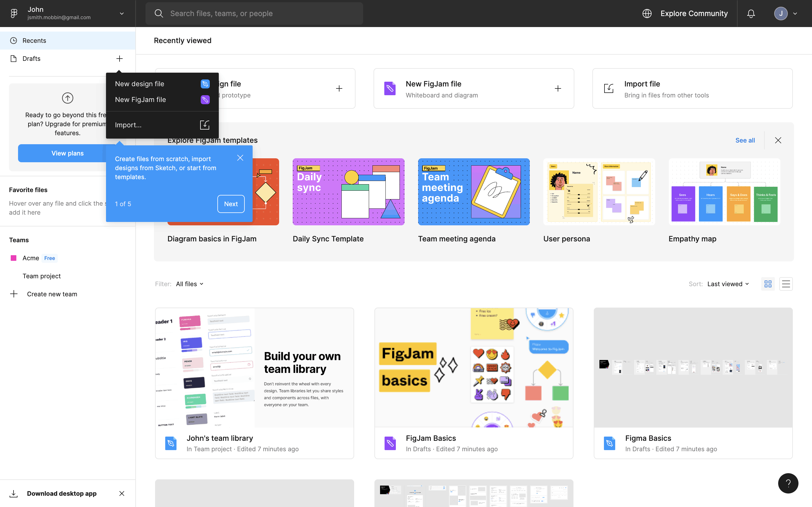Switch to grid view layout
This screenshot has width=812, height=507.
768,284
